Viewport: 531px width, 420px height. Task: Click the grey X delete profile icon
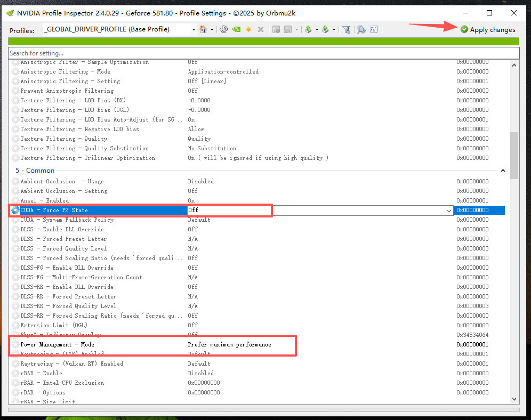260,29
